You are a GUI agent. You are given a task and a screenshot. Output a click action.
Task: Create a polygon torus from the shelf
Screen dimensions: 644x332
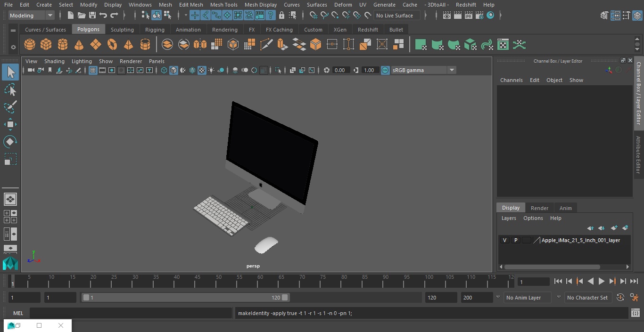pos(112,45)
